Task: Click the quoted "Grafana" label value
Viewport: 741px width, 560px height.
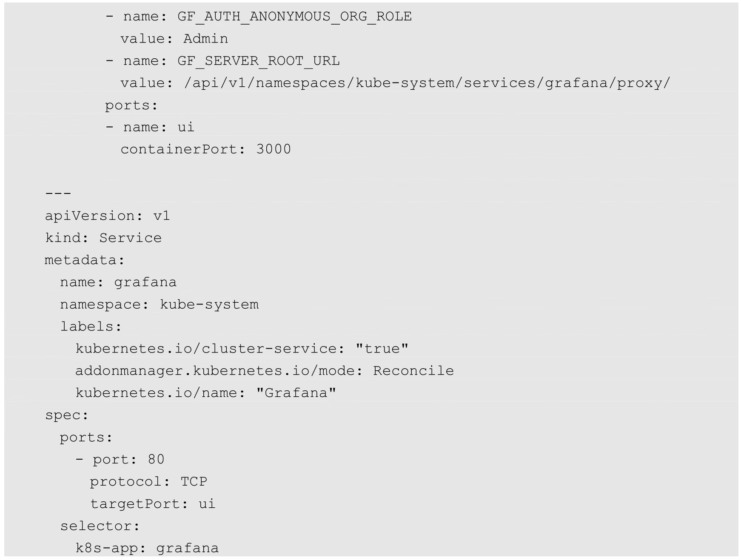Action: 296,393
